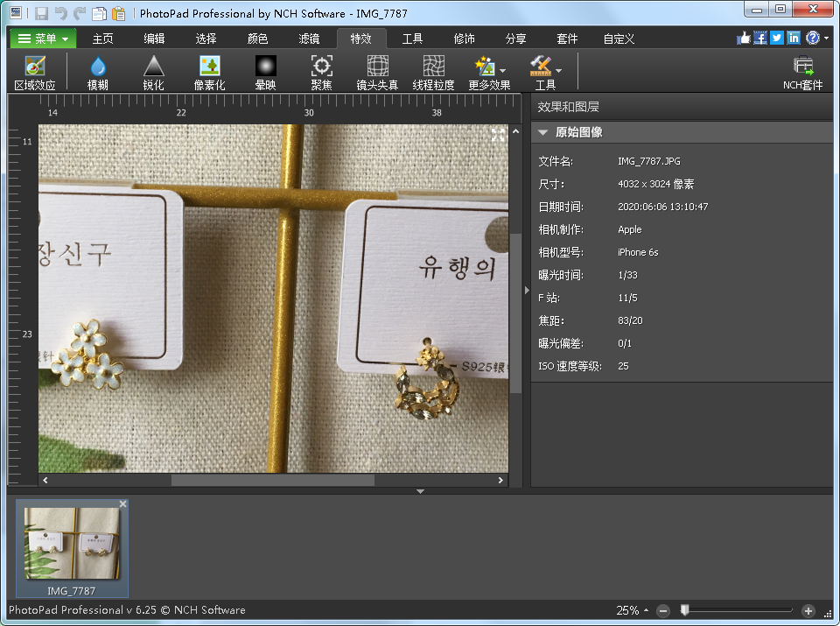
Task: Select the 区域效应 region effects tool
Action: coord(35,72)
